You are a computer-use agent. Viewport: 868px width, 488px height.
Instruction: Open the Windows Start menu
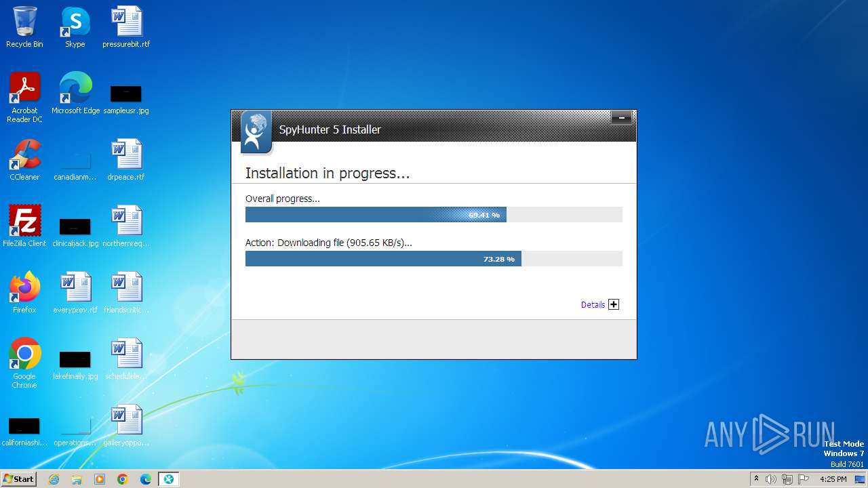point(18,479)
